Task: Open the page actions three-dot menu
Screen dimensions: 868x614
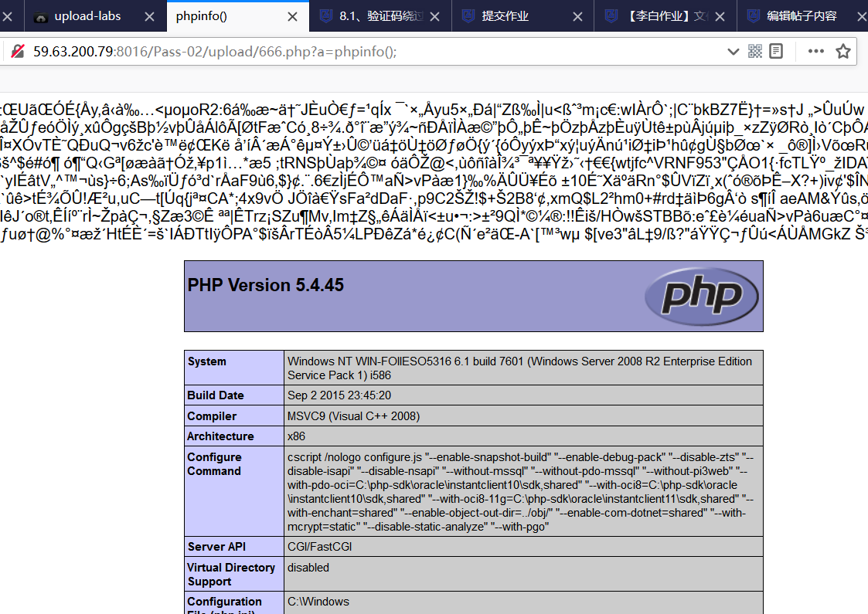Action: tap(816, 52)
